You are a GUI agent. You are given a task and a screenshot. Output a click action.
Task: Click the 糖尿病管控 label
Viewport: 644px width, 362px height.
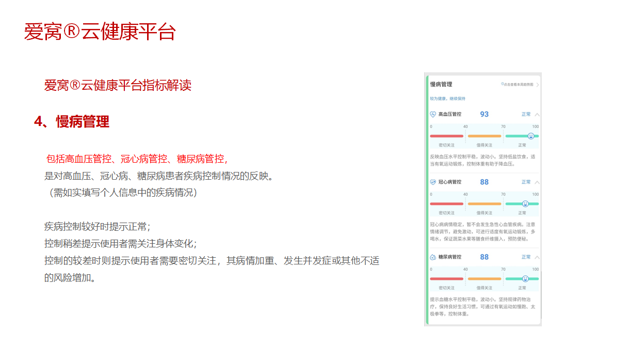[x=450, y=257]
